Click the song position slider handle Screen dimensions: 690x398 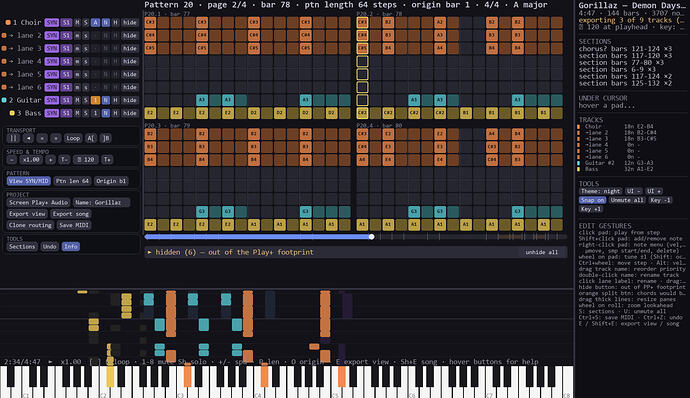[x=372, y=237]
